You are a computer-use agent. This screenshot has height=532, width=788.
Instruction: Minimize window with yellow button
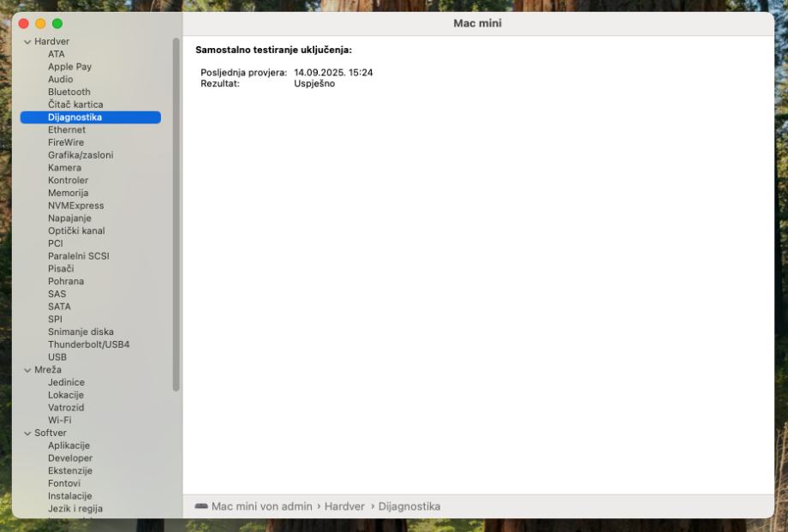click(x=41, y=24)
